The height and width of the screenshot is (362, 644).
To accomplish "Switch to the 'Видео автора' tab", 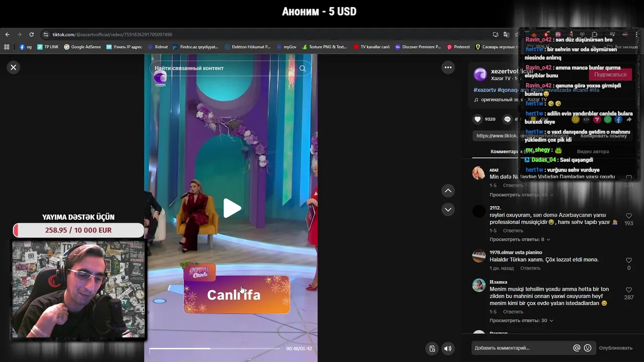I will (593, 151).
